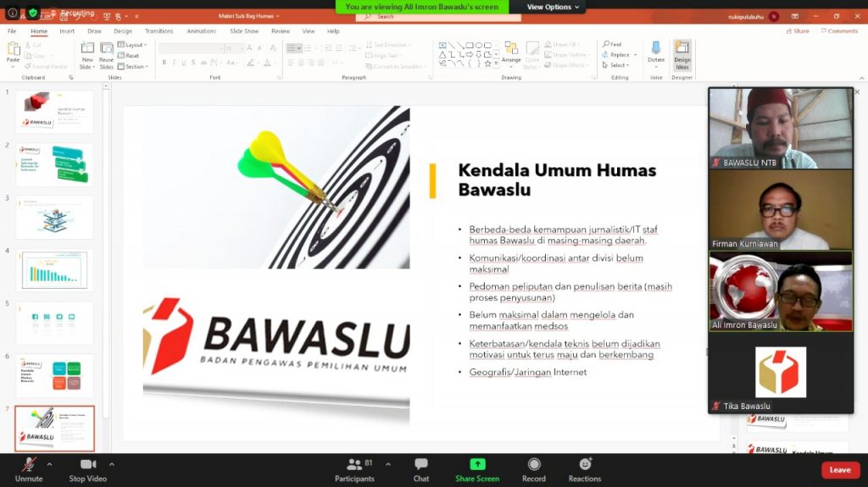This screenshot has height=487, width=868.
Task: Click Ali Imron Bawaslu video tile
Action: coord(781,291)
